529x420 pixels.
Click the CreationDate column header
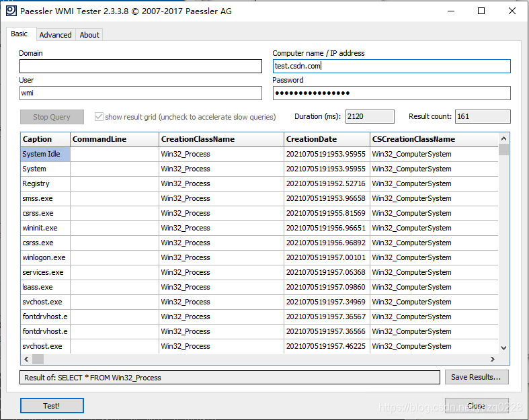pos(327,139)
